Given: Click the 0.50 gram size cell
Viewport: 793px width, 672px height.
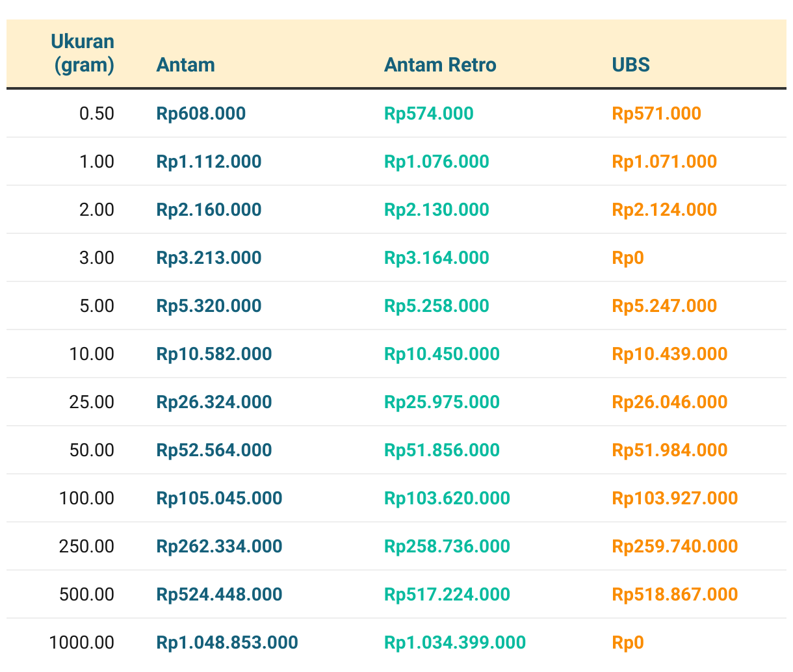Looking at the screenshot, I should [x=97, y=114].
